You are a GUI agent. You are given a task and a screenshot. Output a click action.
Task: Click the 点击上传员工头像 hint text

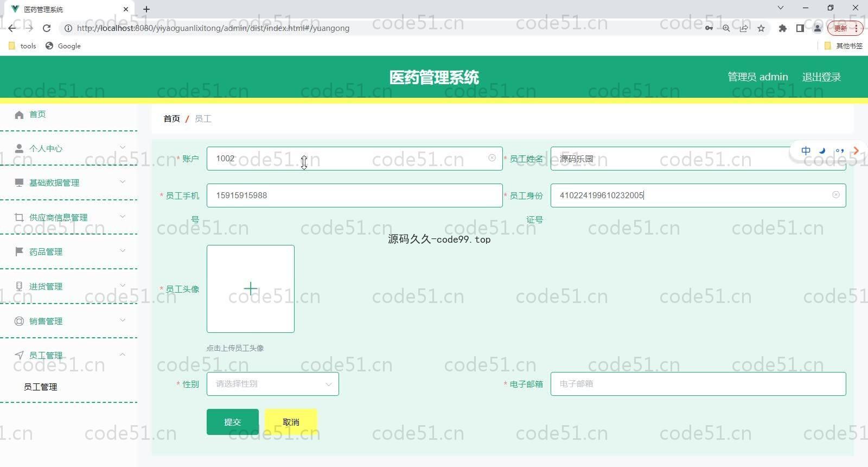point(235,348)
